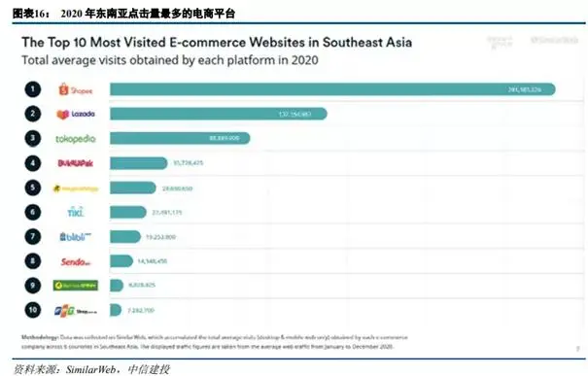
Task: Click the Tokopedia visits bar
Action: [180, 138]
